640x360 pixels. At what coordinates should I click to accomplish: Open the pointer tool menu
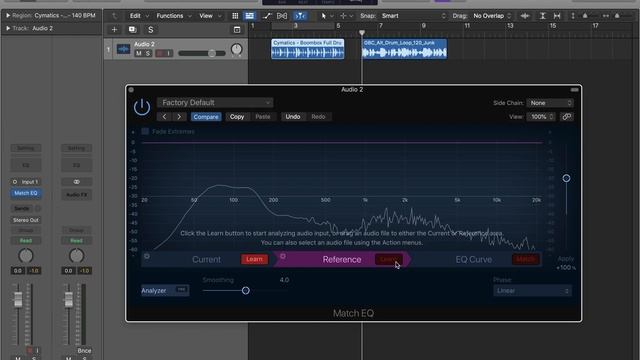pyautogui.click(x=326, y=16)
